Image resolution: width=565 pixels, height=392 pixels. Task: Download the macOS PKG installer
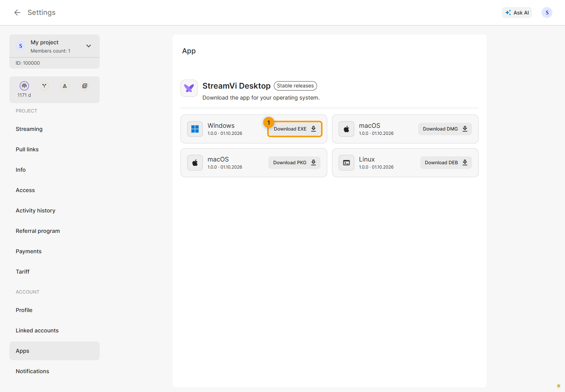coord(294,163)
